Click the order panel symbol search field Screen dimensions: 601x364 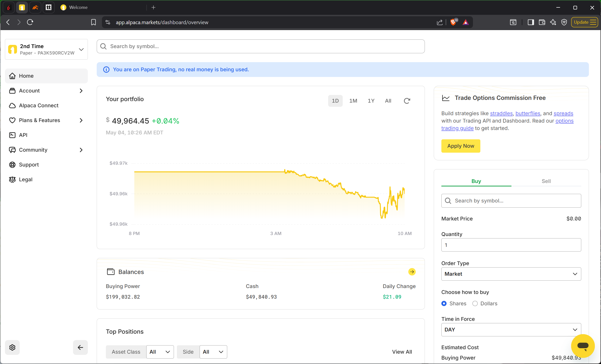[x=511, y=200]
